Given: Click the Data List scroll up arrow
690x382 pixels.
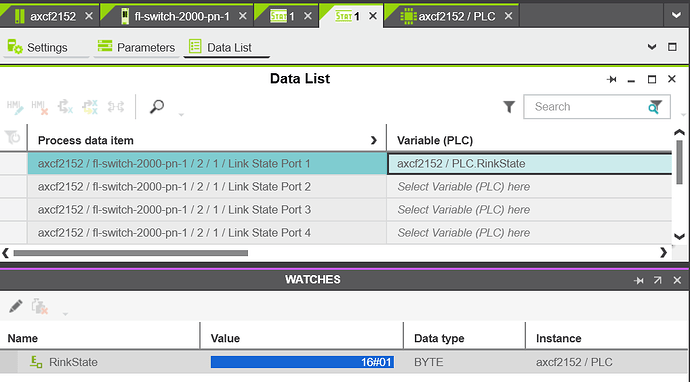Looking at the screenshot, I should coord(679,132).
